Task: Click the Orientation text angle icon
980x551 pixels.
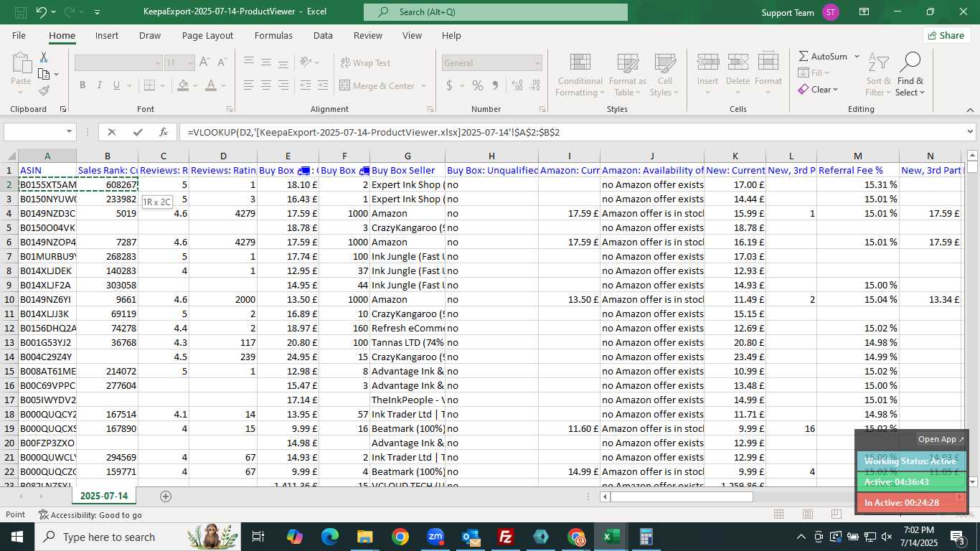Action: (x=306, y=62)
